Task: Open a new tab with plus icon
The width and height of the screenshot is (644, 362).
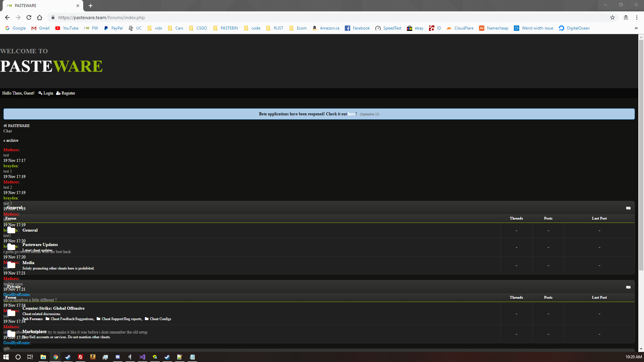Action: click(91, 6)
